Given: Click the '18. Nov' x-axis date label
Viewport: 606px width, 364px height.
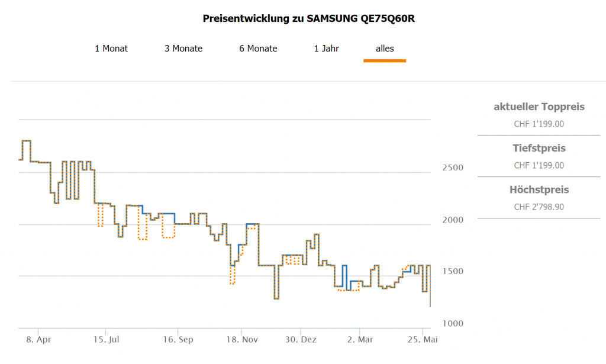Looking at the screenshot, I should [x=243, y=340].
